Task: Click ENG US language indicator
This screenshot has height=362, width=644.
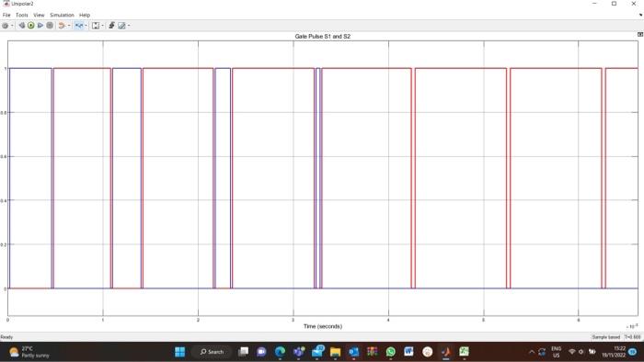Action: (x=556, y=352)
